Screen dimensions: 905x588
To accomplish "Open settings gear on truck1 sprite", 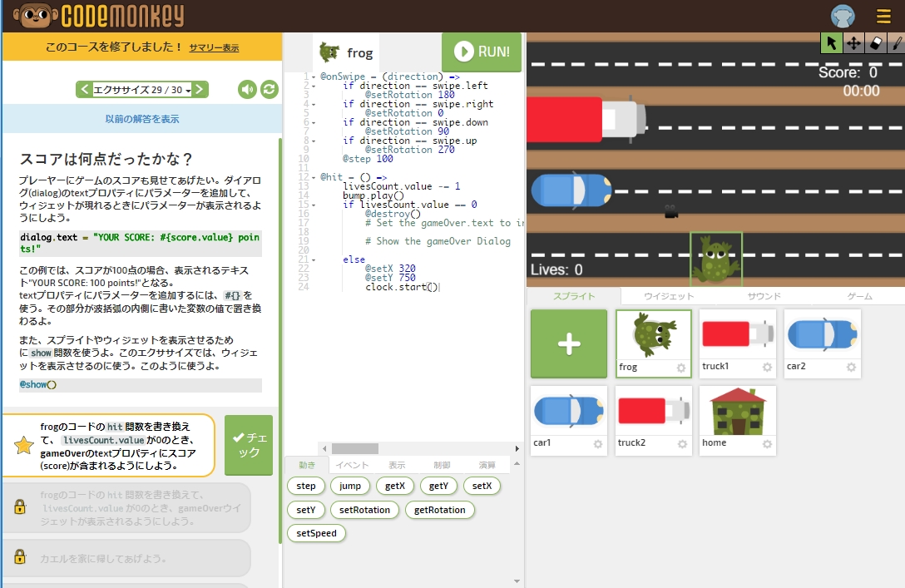I will (x=767, y=368).
